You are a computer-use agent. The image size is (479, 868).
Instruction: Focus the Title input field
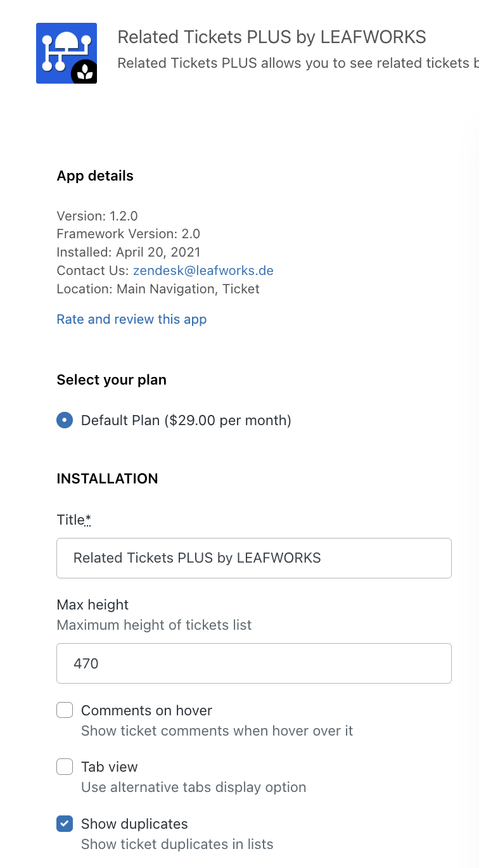point(253,558)
